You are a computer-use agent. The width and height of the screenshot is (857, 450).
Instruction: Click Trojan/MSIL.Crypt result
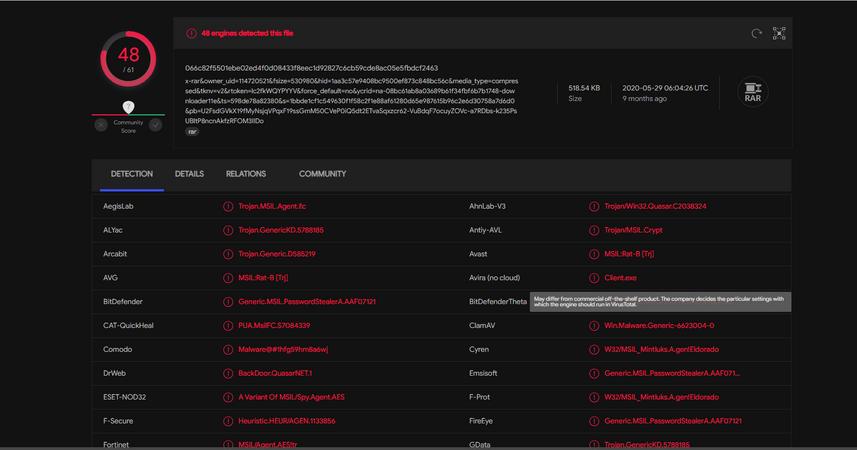[633, 230]
